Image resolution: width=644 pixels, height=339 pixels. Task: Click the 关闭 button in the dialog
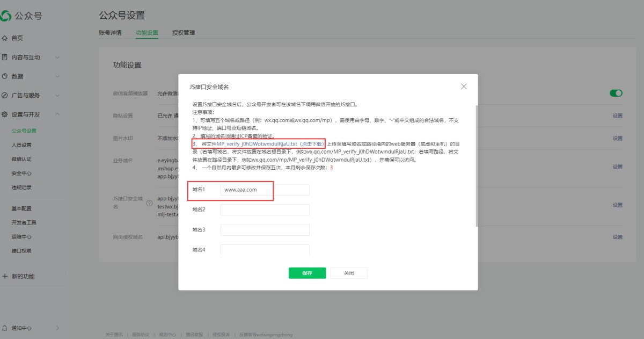point(349,273)
